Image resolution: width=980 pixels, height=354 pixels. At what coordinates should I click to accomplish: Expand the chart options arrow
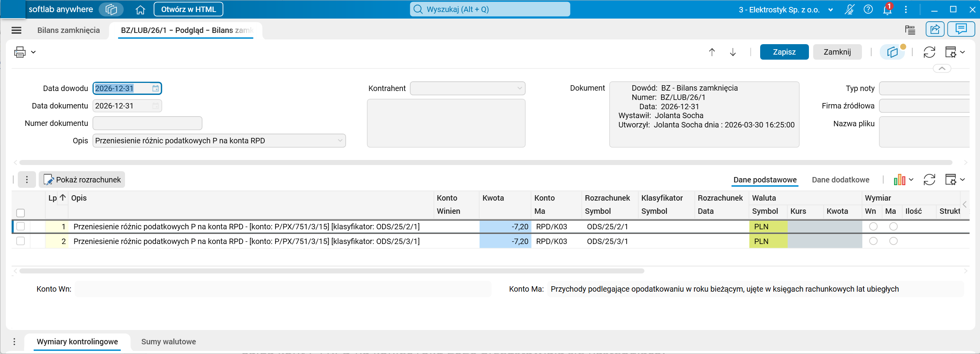911,180
